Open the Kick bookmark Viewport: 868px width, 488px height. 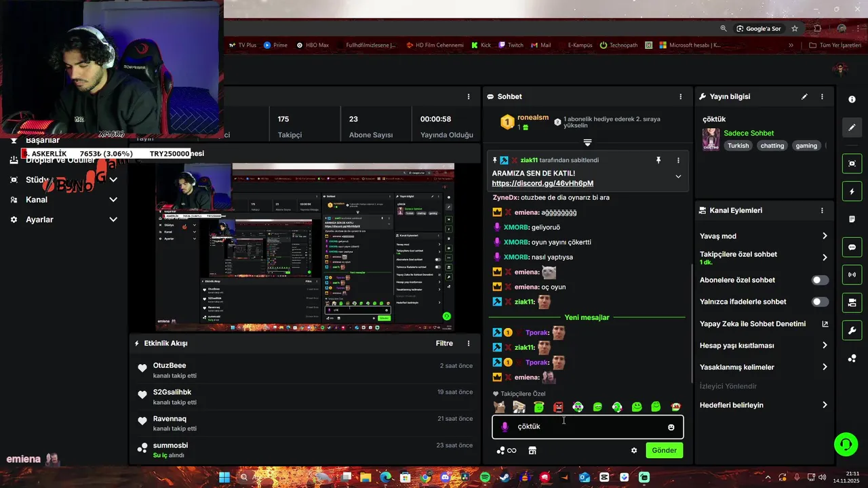pos(480,45)
